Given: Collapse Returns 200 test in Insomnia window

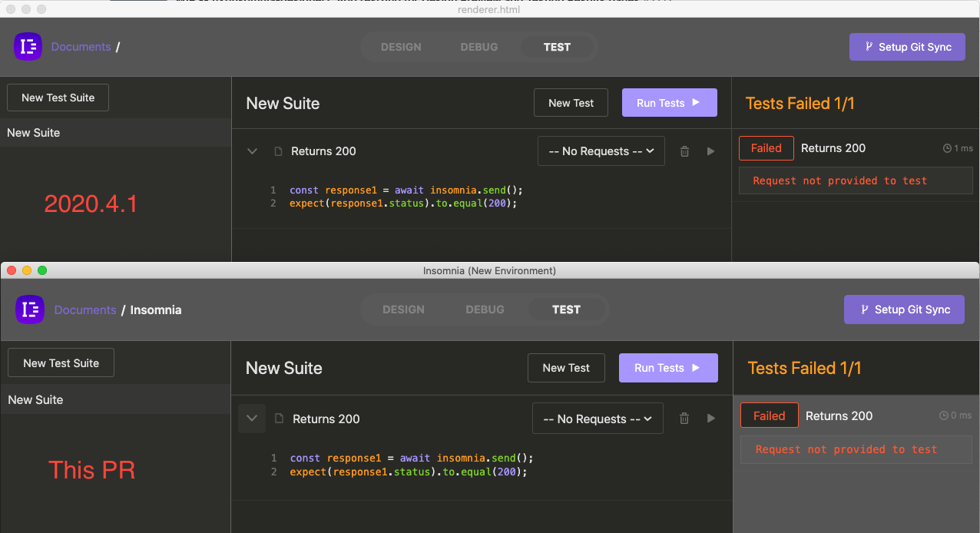Looking at the screenshot, I should pos(252,419).
